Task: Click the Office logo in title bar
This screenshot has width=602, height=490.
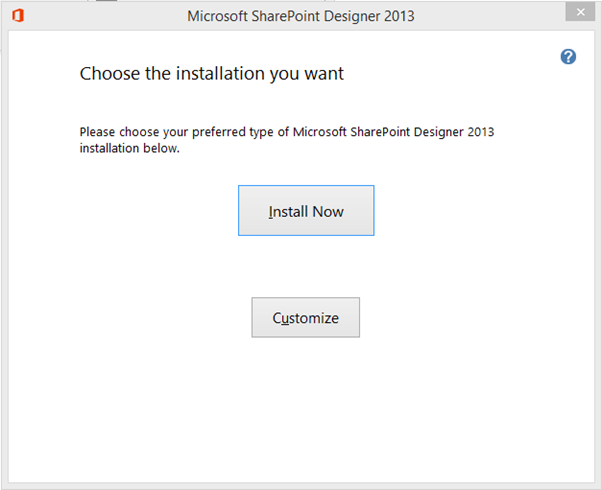Action: (18, 16)
